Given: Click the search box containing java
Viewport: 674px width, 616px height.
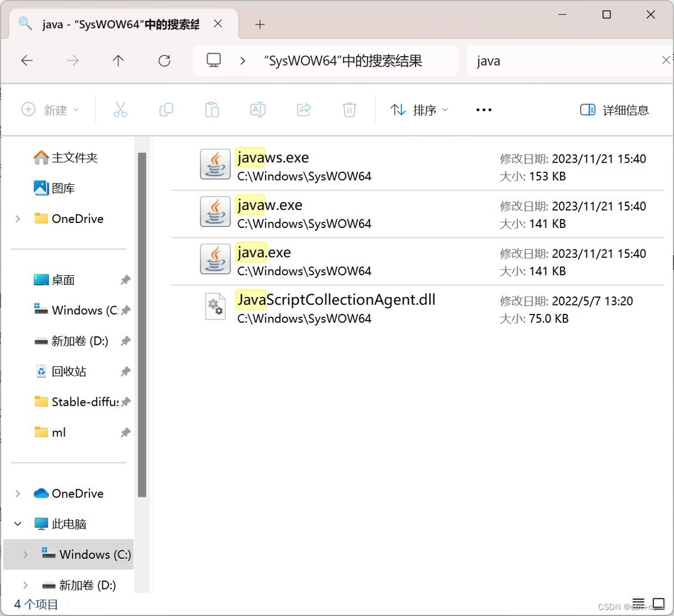Looking at the screenshot, I should coord(562,61).
